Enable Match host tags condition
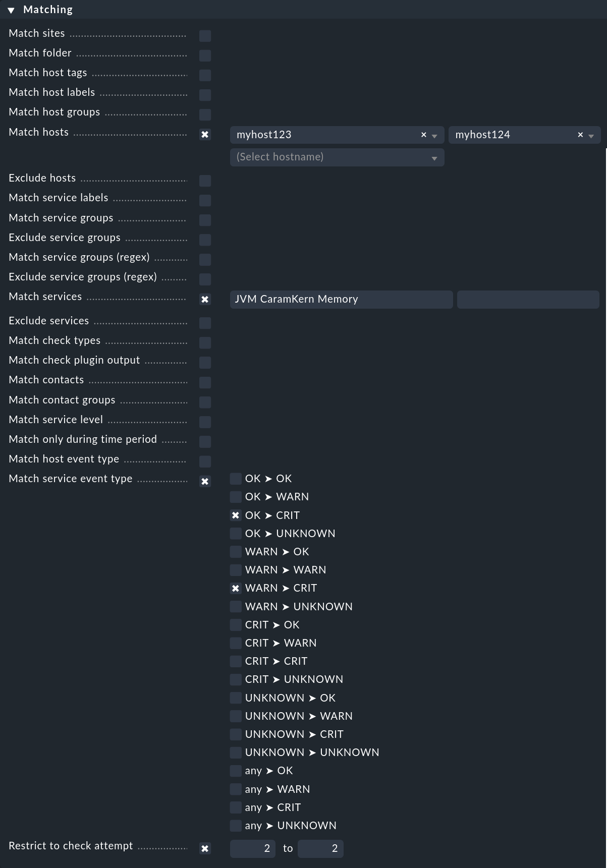This screenshot has height=868, width=607. coord(205,75)
